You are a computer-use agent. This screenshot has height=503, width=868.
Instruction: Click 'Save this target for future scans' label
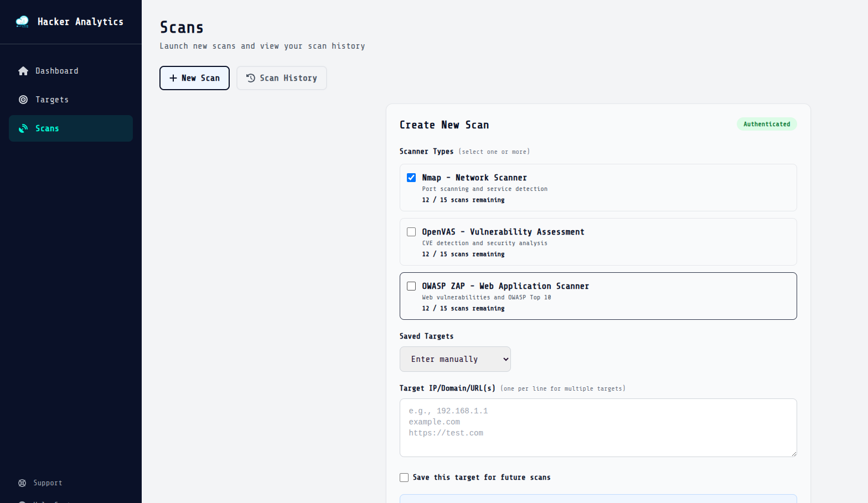tap(482, 478)
